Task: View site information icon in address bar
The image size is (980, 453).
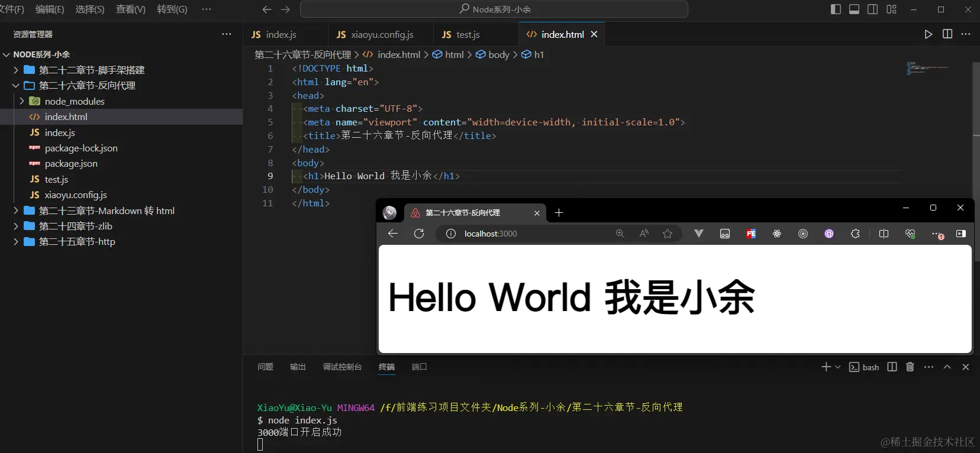Action: (451, 234)
